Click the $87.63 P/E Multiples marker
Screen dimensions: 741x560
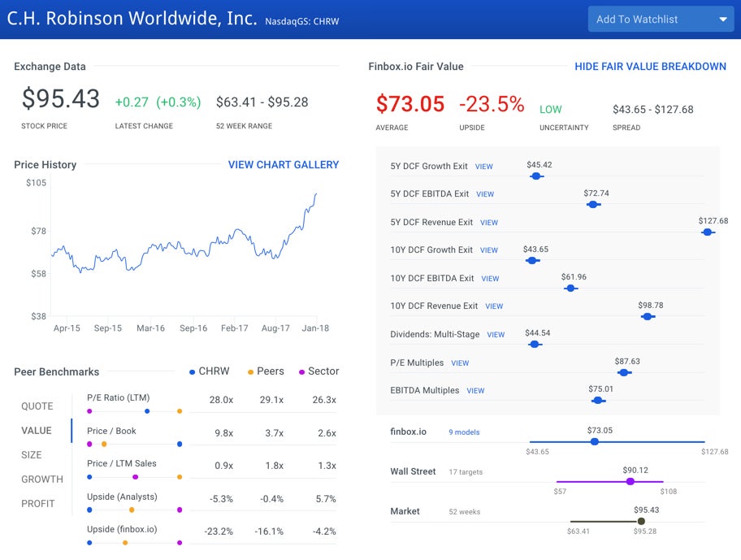click(624, 372)
